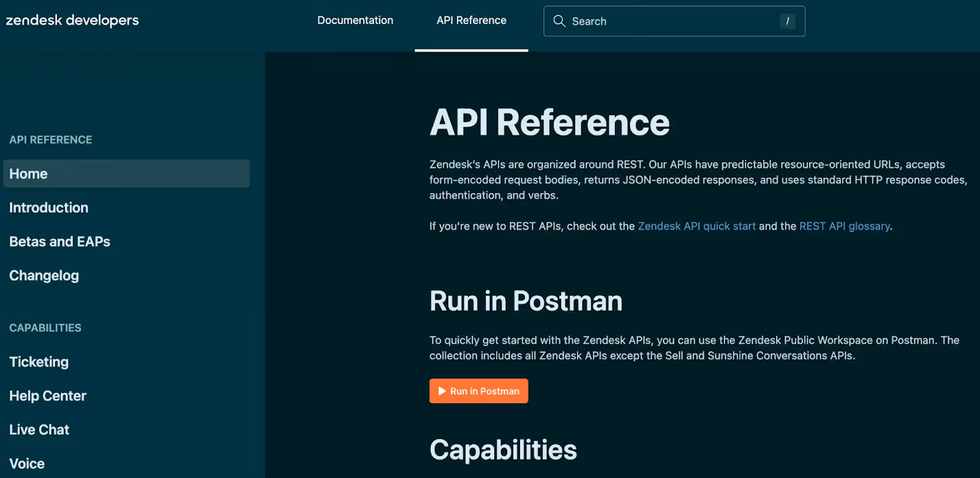This screenshot has width=980, height=478.
Task: Open the Documentation tab
Action: 355,20
